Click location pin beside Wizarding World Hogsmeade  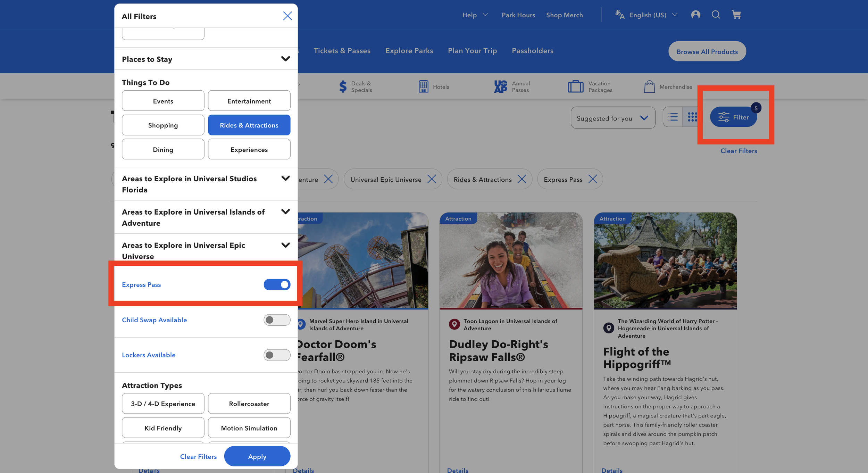(609, 328)
